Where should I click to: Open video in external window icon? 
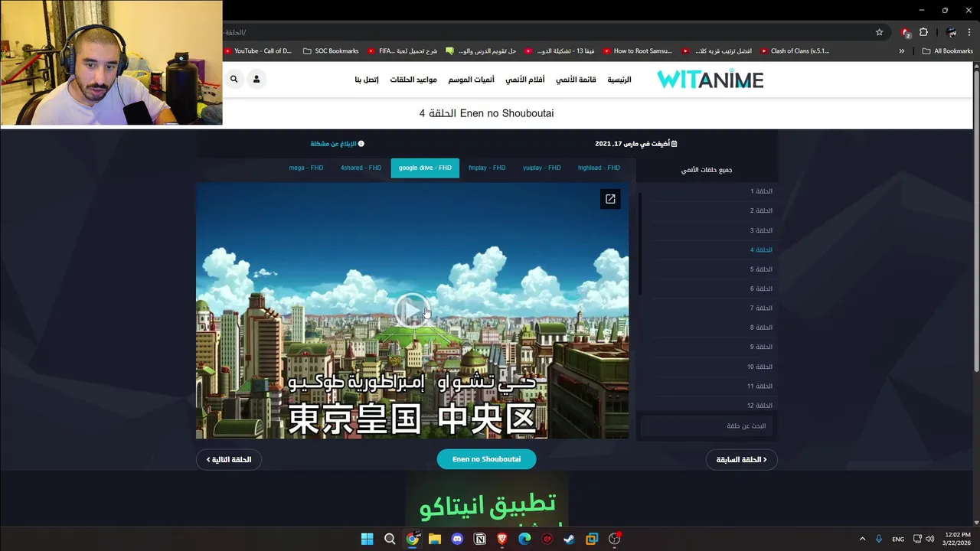tap(610, 199)
